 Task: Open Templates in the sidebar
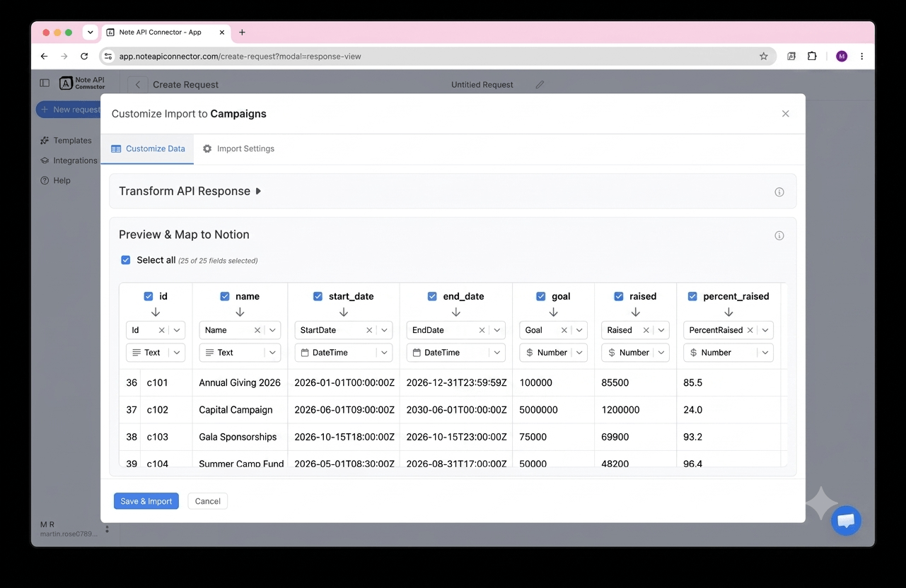(66, 141)
